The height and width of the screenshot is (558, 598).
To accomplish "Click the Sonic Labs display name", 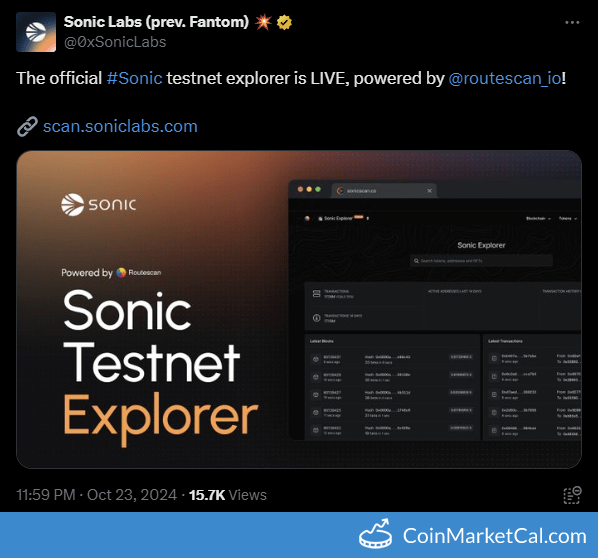I will click(156, 22).
